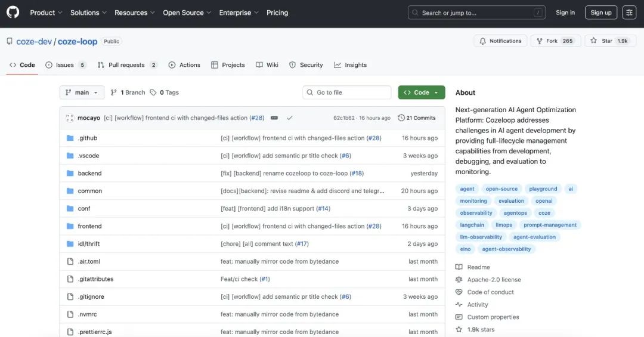Click the GitHub logo icon
The width and height of the screenshot is (644, 337).
pos(13,13)
